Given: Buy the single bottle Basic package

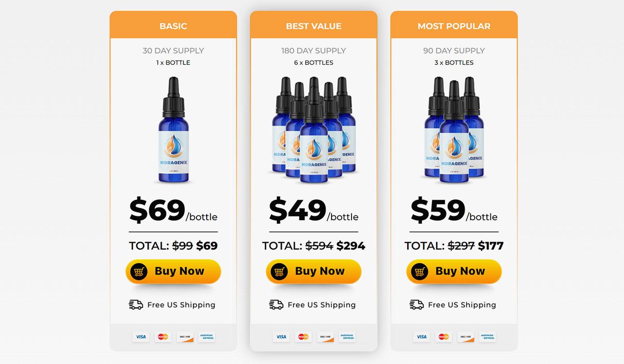Looking at the screenshot, I should pos(173,271).
